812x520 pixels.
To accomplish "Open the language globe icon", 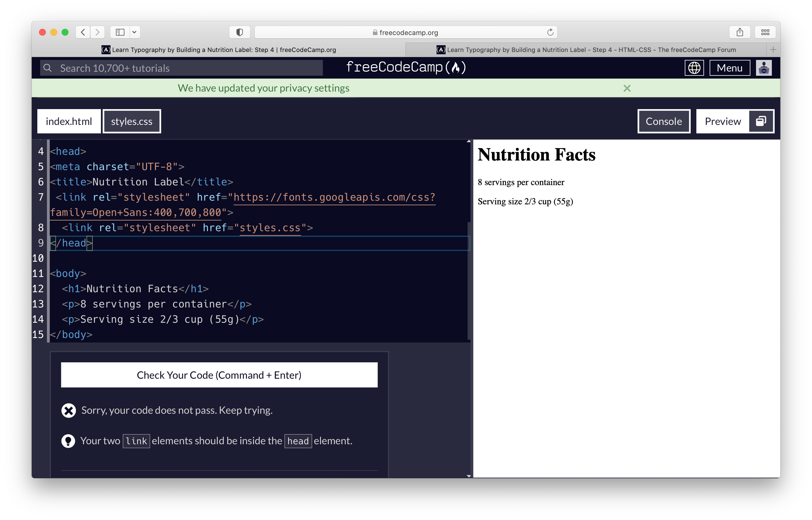I will click(694, 68).
